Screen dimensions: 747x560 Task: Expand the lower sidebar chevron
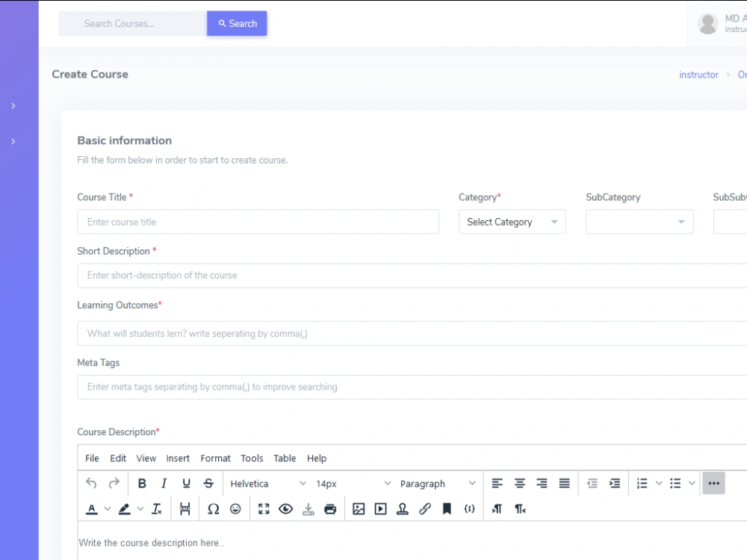pyautogui.click(x=13, y=141)
